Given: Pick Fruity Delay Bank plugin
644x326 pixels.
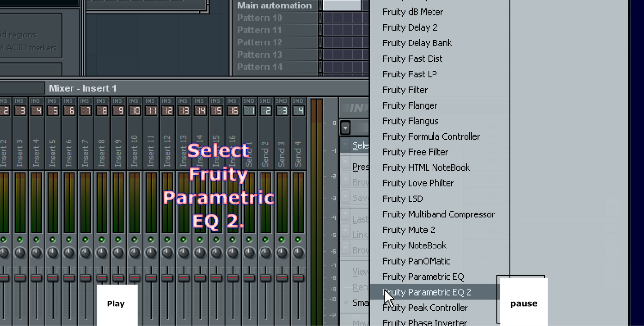Looking at the screenshot, I should coord(417,43).
